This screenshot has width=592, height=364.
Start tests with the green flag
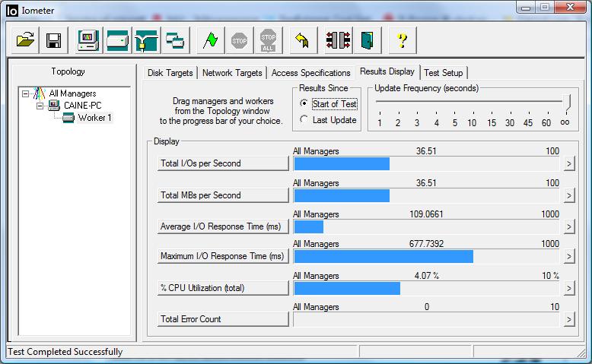click(211, 40)
